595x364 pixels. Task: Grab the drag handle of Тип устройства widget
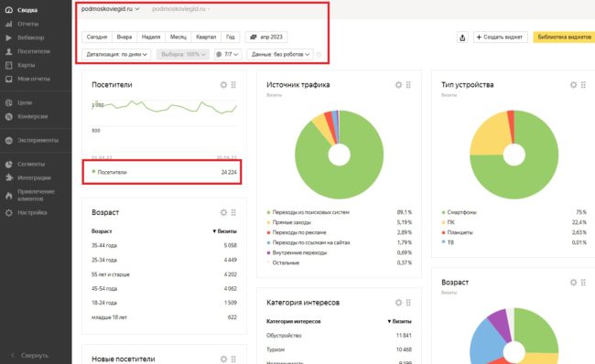[x=583, y=85]
